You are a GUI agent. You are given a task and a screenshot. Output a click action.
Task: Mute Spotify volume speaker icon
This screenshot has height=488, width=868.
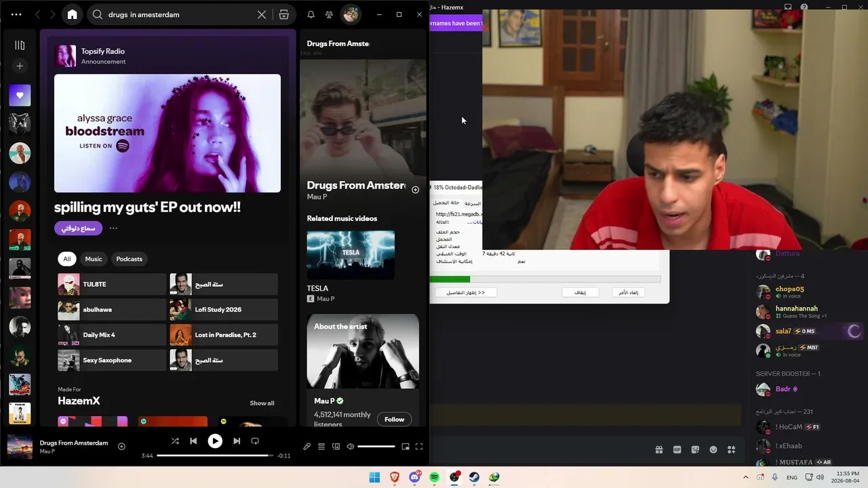pos(350,447)
